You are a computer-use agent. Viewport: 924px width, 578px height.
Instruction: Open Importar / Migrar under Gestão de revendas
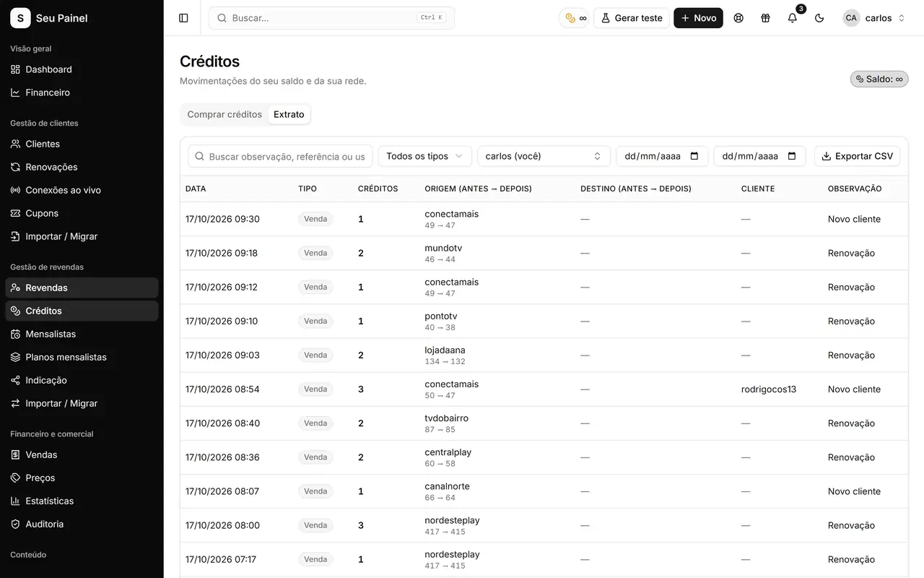pos(82,403)
